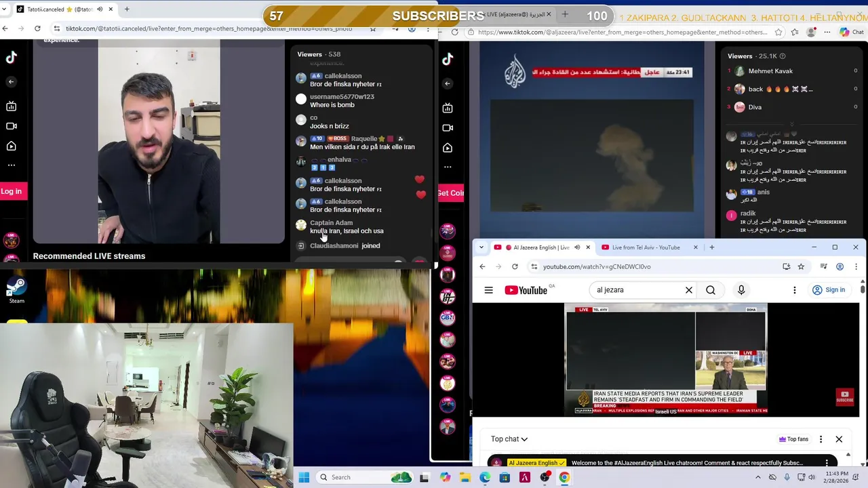868x488 pixels.
Task: Click viewer 'Diva' in Aljazeera viewers list
Action: tap(755, 107)
